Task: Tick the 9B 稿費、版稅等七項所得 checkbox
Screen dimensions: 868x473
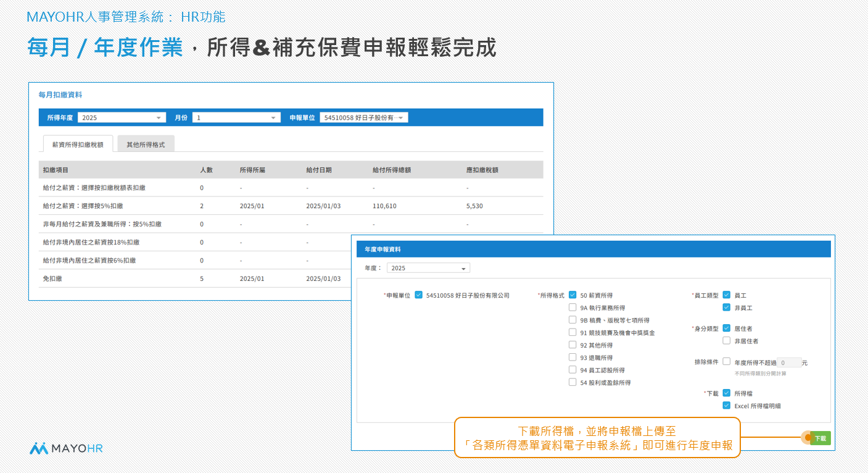Action: [x=572, y=320]
